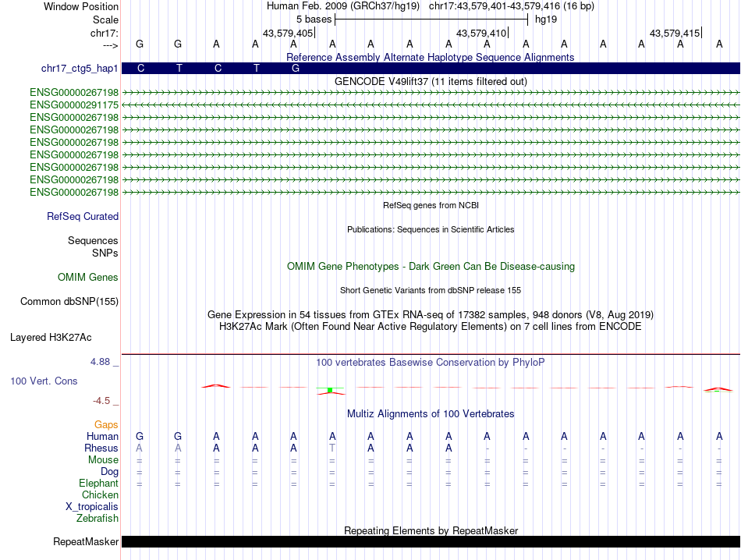Open the OMIM Genes track label
The image size is (741, 560).
tap(88, 278)
